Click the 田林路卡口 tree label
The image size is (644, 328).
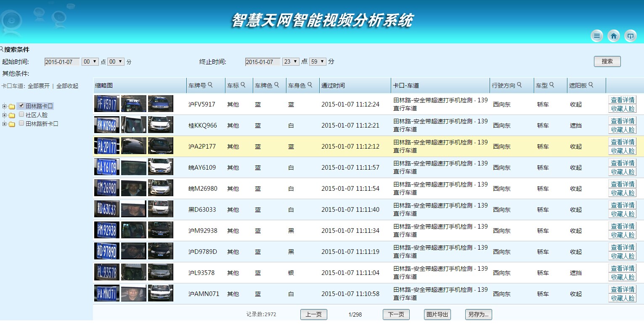pyautogui.click(x=39, y=106)
